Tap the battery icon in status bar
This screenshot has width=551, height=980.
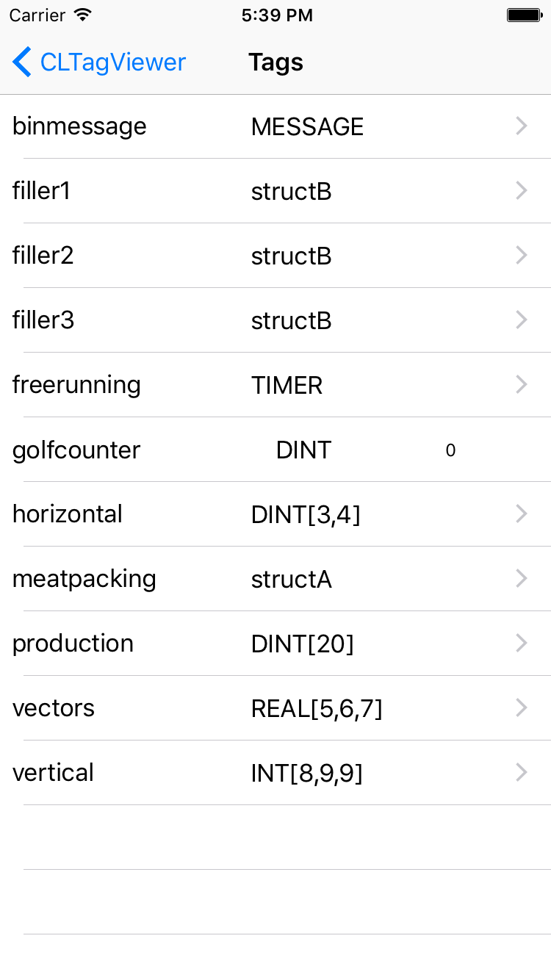[x=524, y=15]
